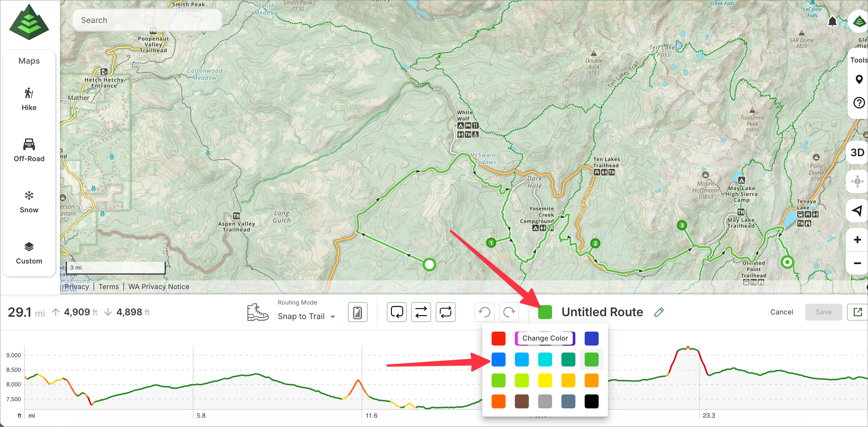Add a waypoint with the pin tool

(x=859, y=79)
